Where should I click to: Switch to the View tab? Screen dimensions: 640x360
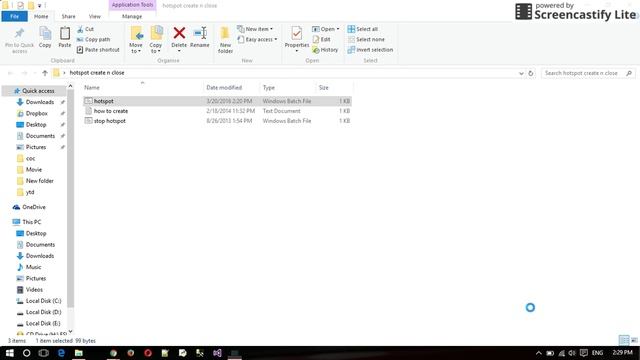click(x=95, y=16)
